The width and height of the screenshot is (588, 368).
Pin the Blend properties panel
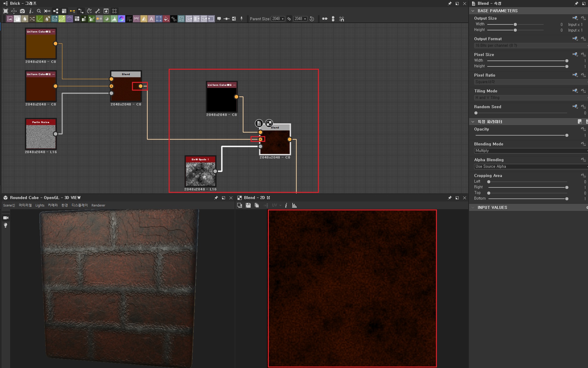tap(576, 3)
